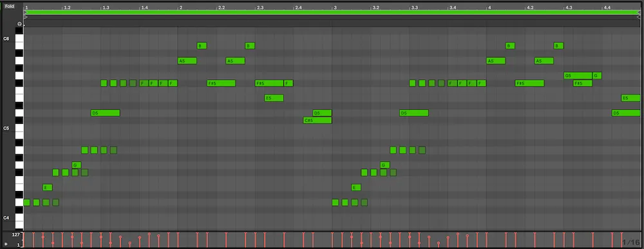Click the 1/16 grid size label
644x249 pixels.
(x=630, y=243)
